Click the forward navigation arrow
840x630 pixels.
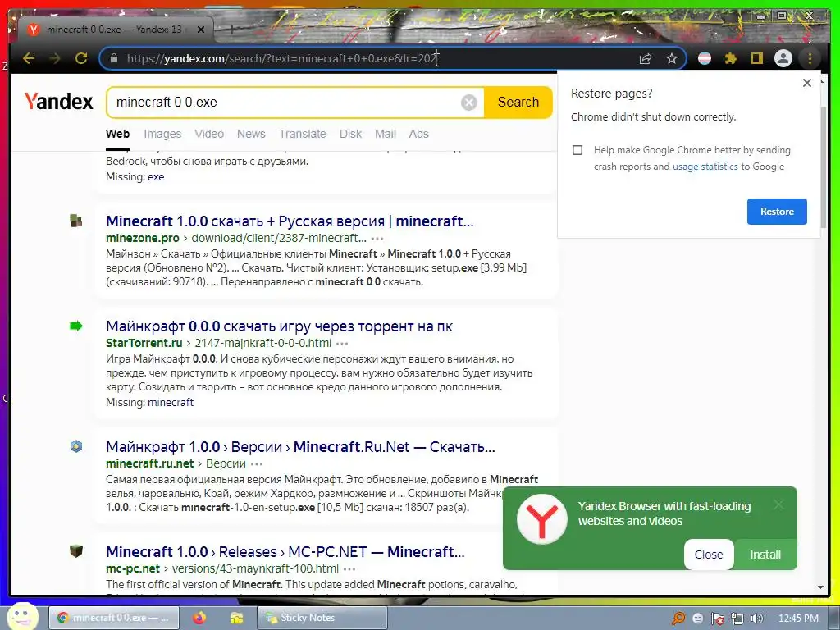click(x=55, y=58)
